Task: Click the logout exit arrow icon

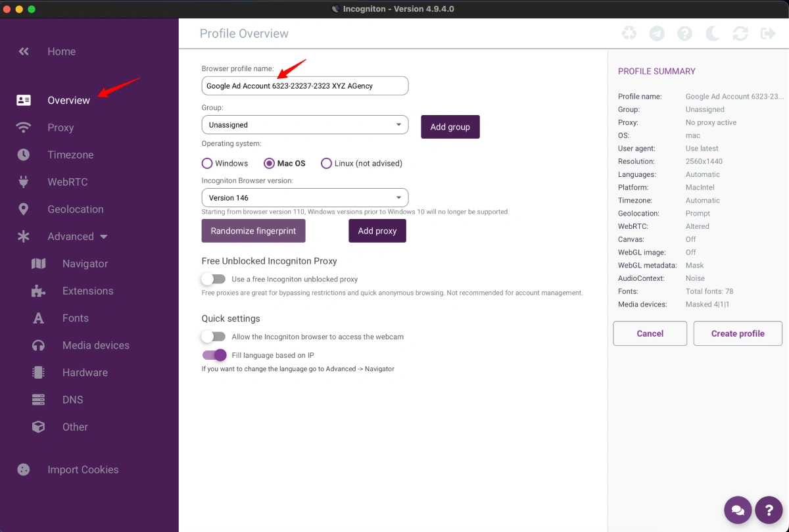Action: (768, 33)
